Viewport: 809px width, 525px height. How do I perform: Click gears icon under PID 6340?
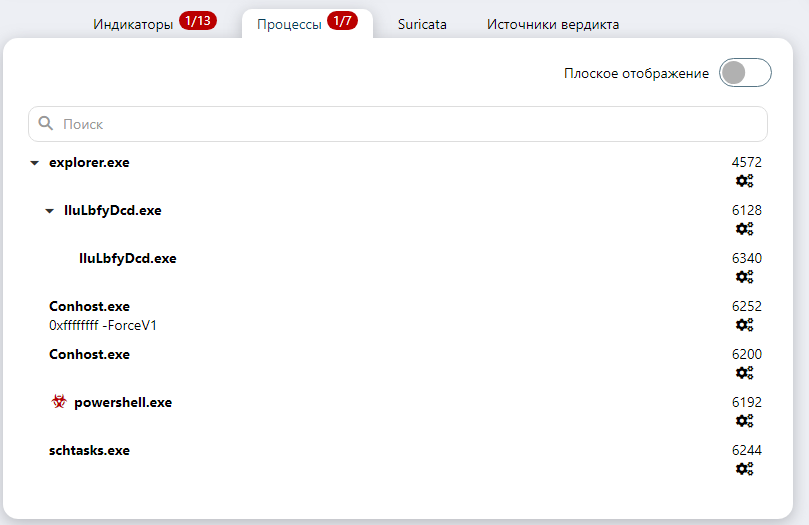[744, 277]
